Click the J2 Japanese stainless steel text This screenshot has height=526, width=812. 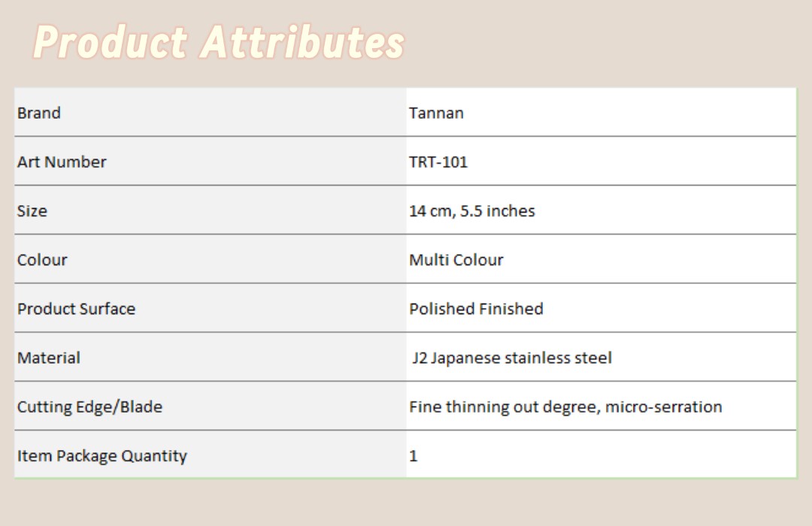pyautogui.click(x=512, y=358)
